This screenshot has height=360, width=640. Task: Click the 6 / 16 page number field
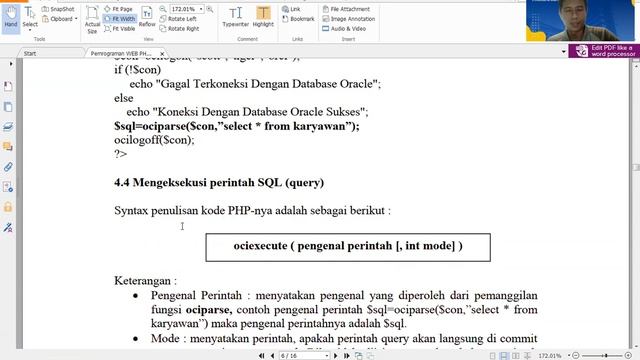pos(301,356)
